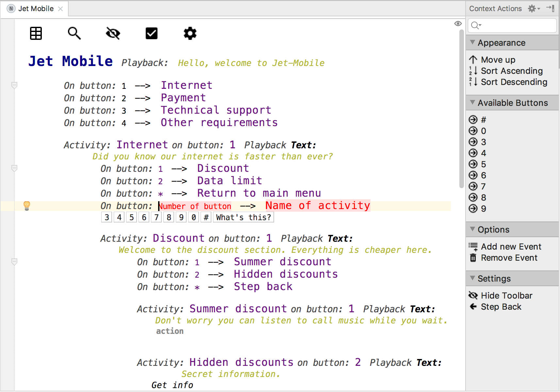Click Add new Event option
Image resolution: width=560 pixels, height=392 pixels.
click(x=511, y=247)
